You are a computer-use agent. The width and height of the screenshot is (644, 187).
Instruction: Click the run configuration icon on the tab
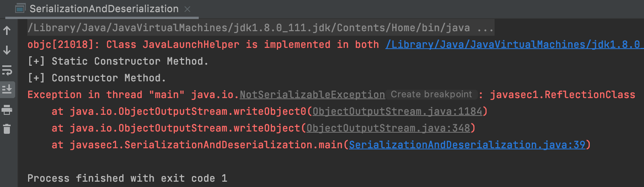pos(20,8)
